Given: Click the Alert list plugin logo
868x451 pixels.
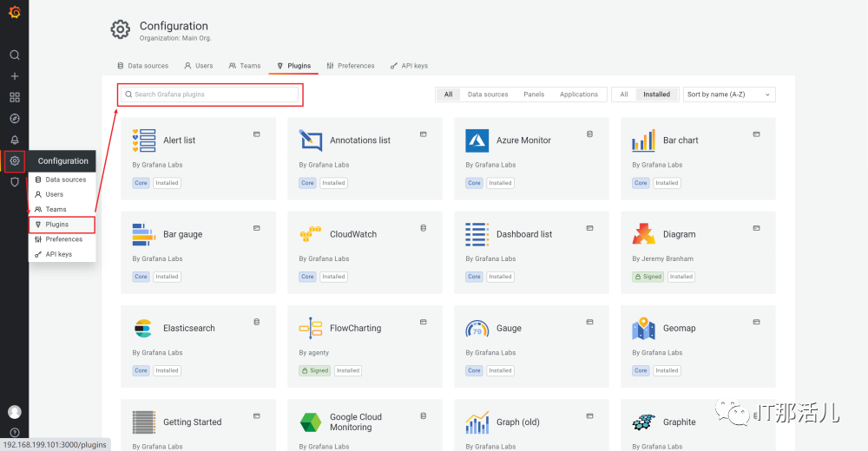Looking at the screenshot, I should click(144, 141).
